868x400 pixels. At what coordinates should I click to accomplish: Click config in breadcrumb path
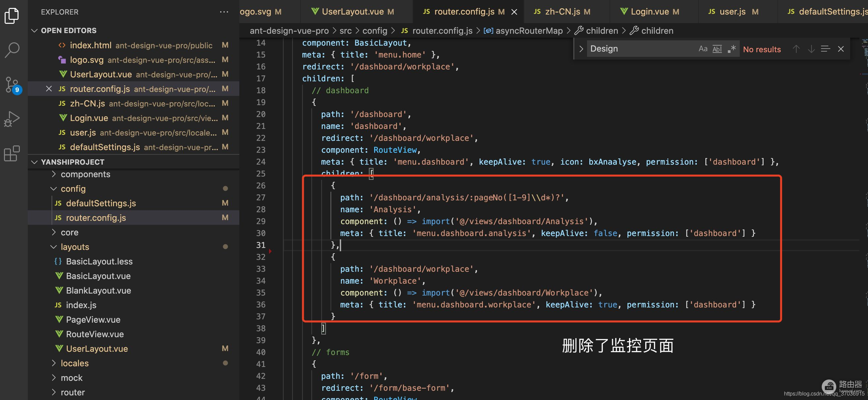click(x=375, y=31)
